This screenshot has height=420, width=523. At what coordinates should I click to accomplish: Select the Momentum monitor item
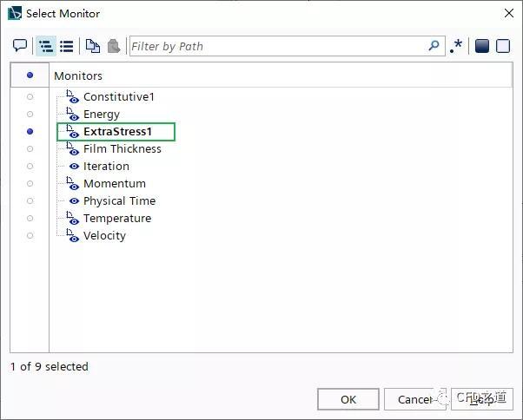pos(115,183)
